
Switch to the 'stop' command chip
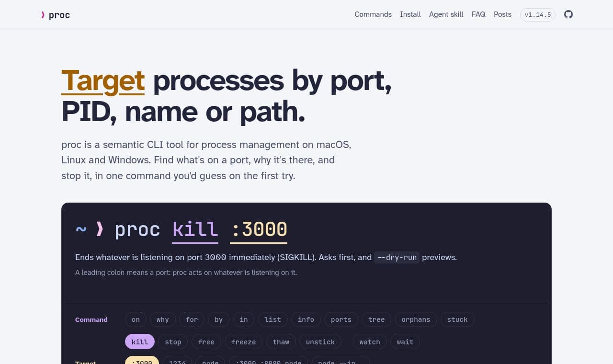(173, 342)
